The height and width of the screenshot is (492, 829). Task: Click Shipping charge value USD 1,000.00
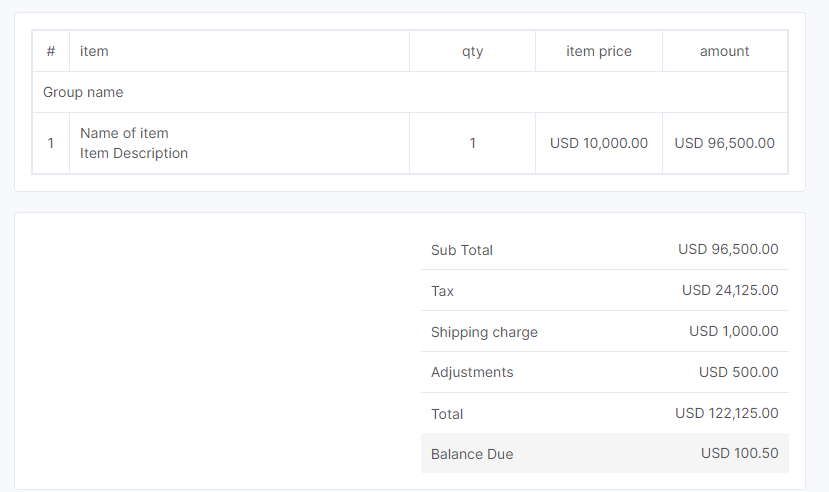pyautogui.click(x=734, y=331)
